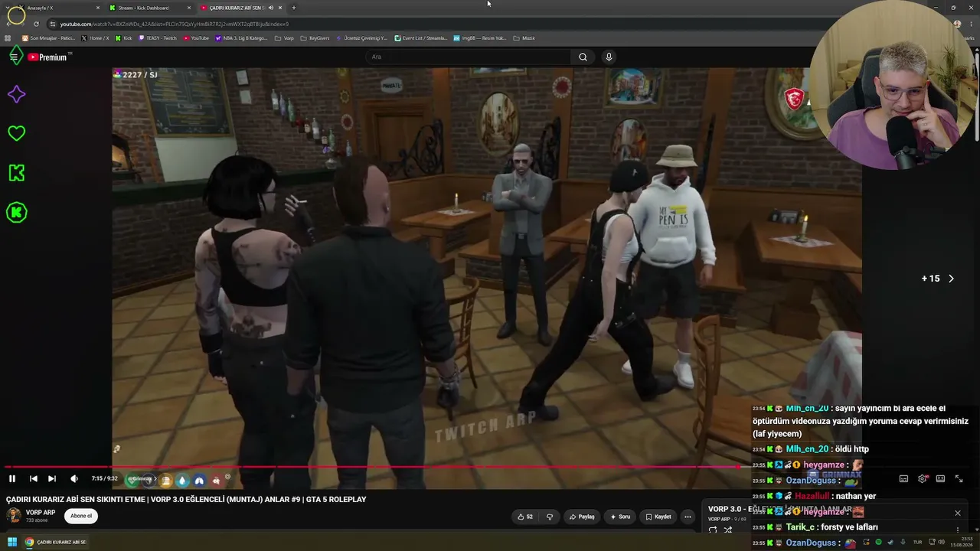980x551 pixels.
Task: Click the Chrome taskbar button
Action: (56, 543)
